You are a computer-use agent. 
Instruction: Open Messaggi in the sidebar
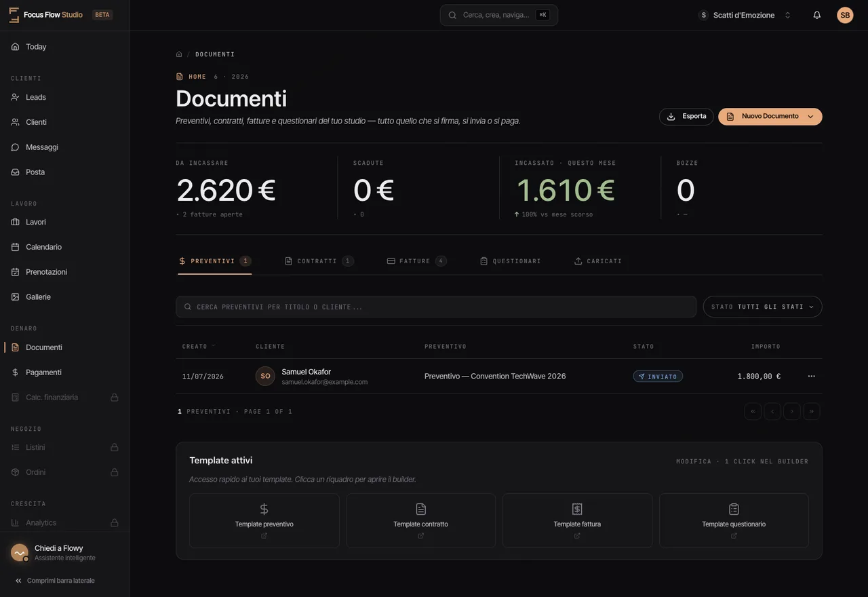click(x=64, y=147)
